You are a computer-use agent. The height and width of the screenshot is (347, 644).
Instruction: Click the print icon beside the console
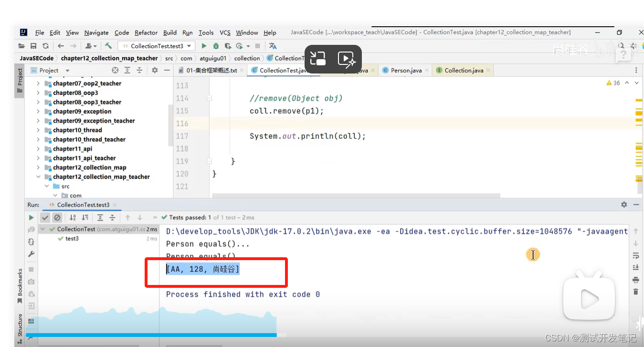coord(635,280)
